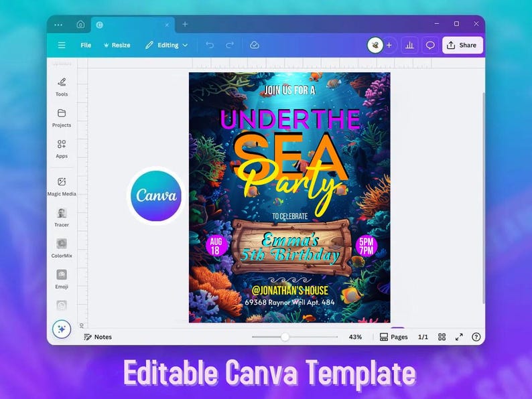
Task: Click the Share button
Action: 462,45
